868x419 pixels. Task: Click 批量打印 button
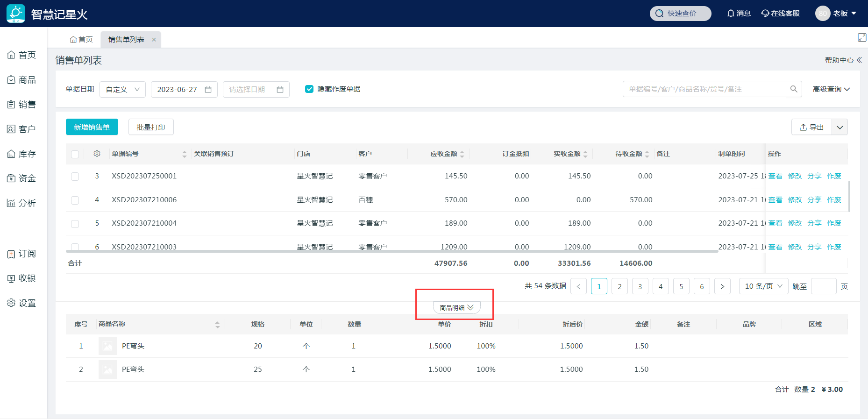[x=151, y=127]
